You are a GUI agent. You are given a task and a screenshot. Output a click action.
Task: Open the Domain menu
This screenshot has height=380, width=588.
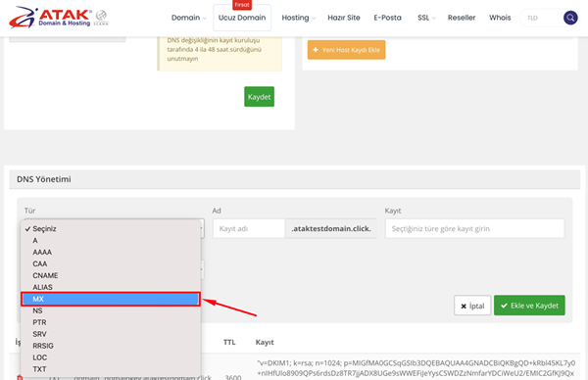pos(188,18)
